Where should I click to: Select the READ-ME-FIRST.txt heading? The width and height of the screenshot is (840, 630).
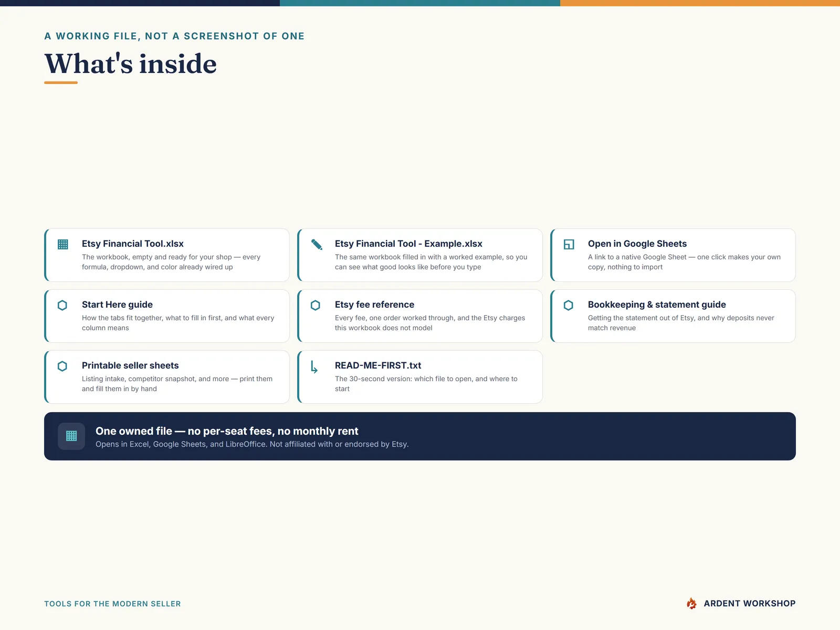[378, 365]
